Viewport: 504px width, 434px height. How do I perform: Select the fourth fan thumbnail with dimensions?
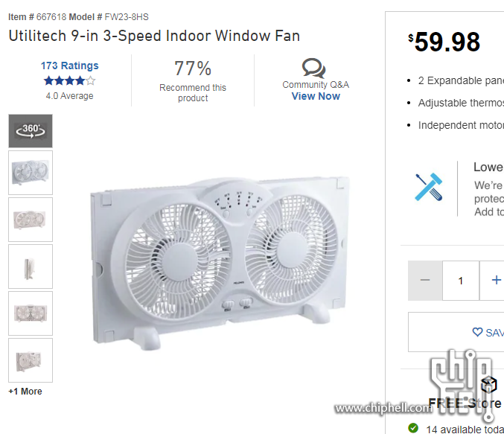(31, 313)
